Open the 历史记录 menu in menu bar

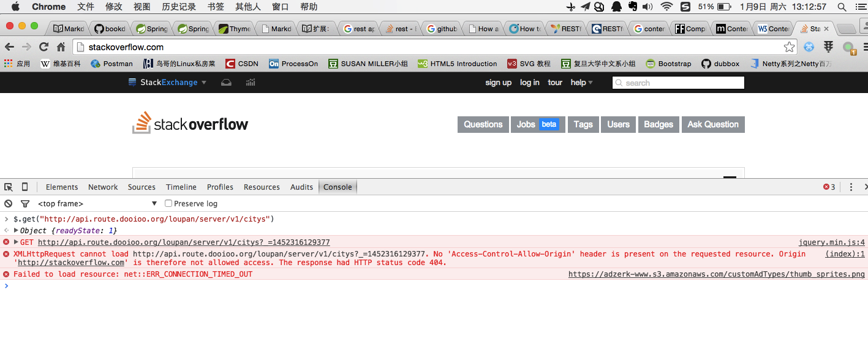point(179,7)
